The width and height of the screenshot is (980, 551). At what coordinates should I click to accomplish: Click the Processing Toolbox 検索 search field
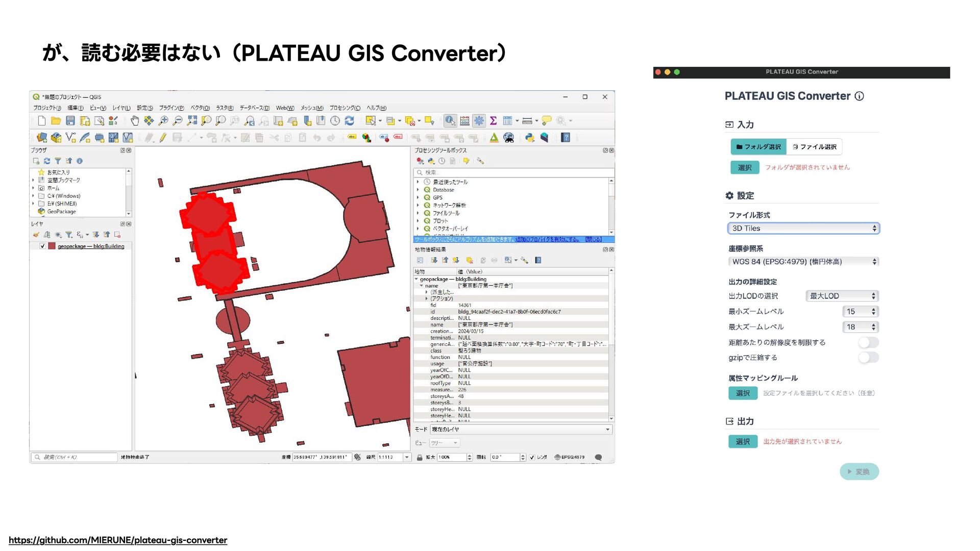click(513, 172)
